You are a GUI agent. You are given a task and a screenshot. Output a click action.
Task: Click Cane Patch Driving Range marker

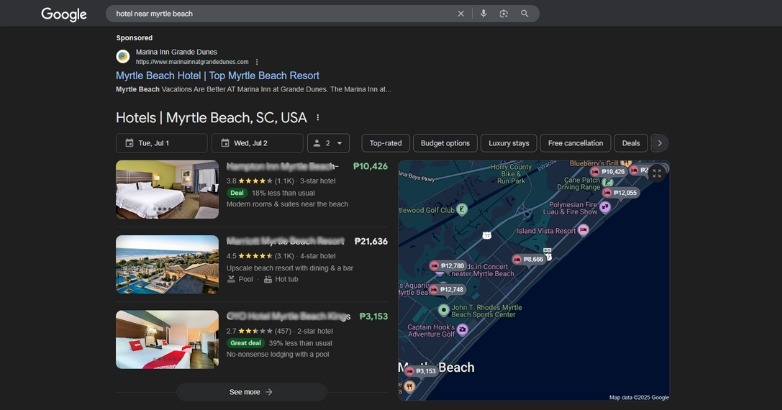607,183
